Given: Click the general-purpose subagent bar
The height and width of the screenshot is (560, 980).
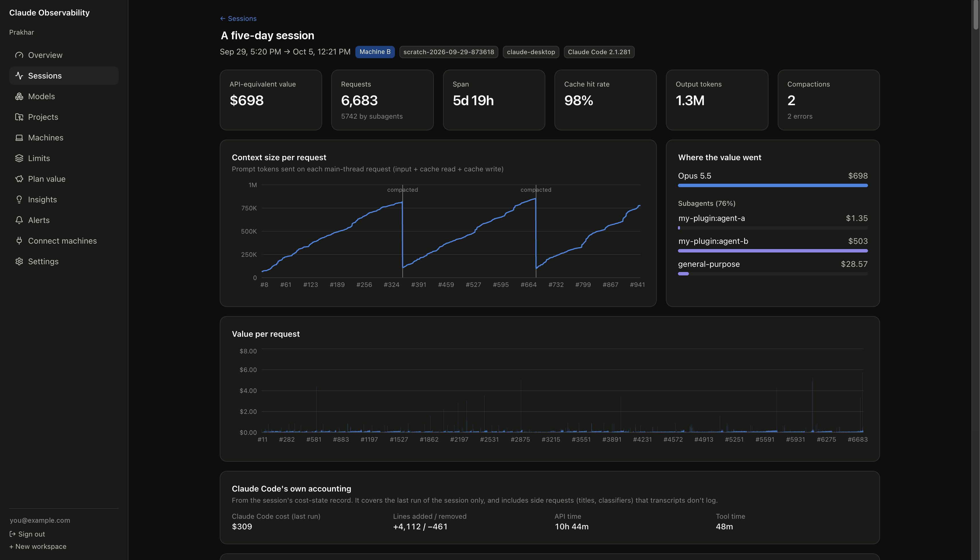Looking at the screenshot, I should click(773, 274).
